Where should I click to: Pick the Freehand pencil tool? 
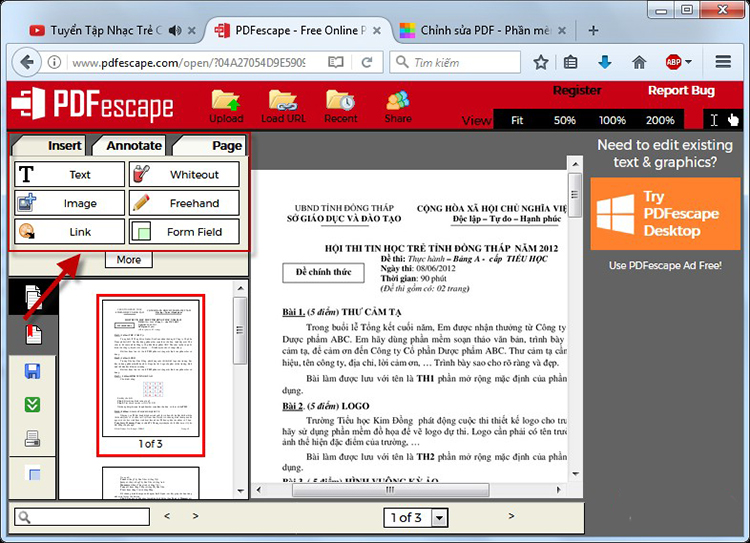coord(184,203)
